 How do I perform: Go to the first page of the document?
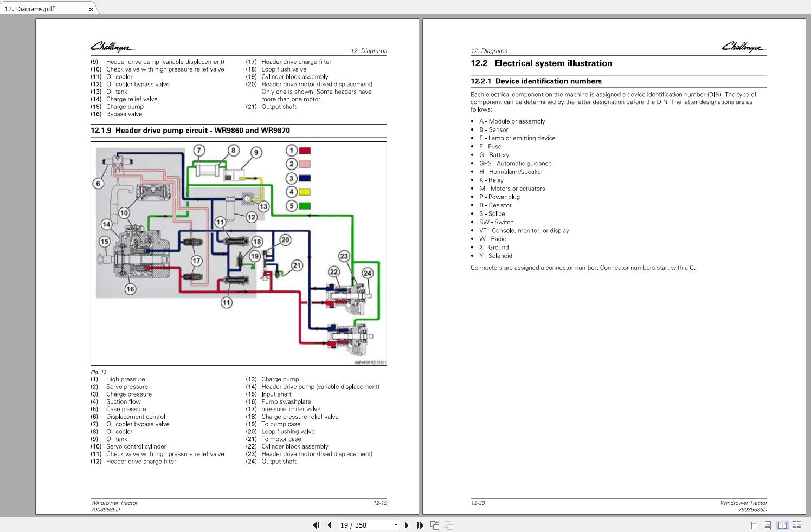pos(316,525)
